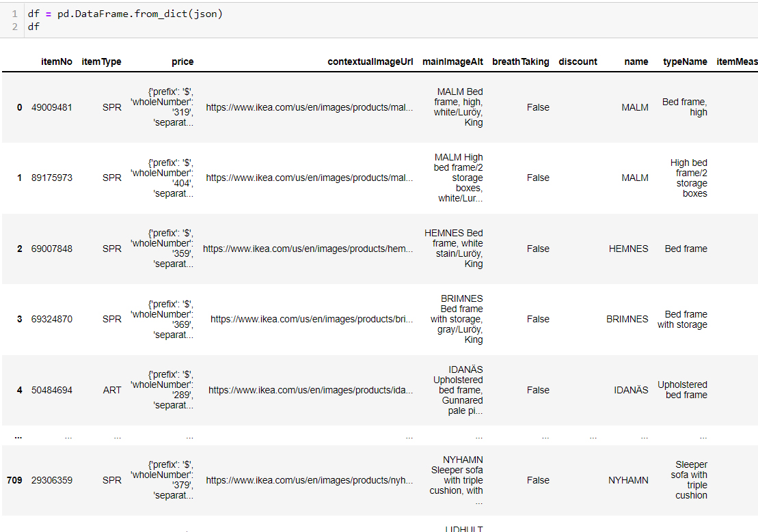
Task: Click the BRIMNES row's False breathTaking value
Action: pos(538,319)
